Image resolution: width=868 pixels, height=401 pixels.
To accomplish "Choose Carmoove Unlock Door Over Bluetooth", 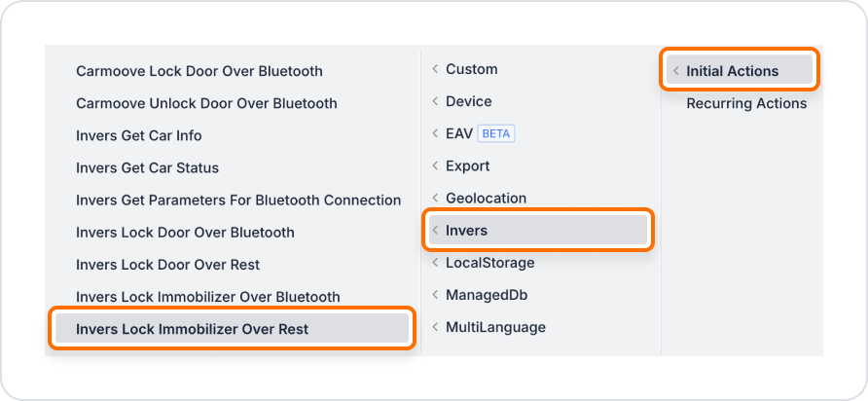I will [206, 103].
